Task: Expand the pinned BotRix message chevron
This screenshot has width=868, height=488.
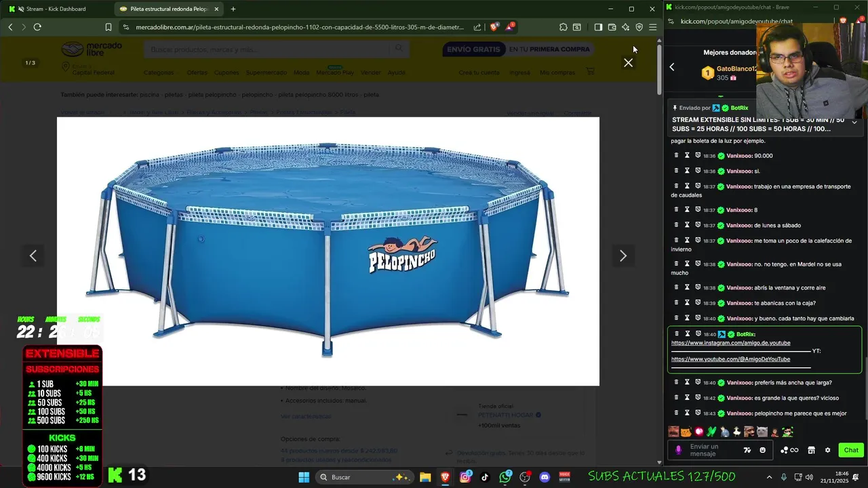Action: (854, 123)
